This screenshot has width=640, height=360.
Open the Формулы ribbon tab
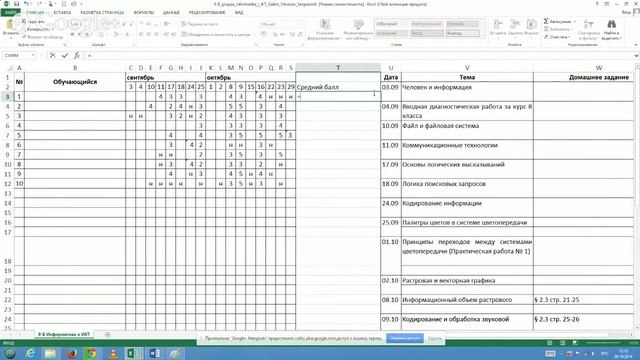(x=144, y=12)
